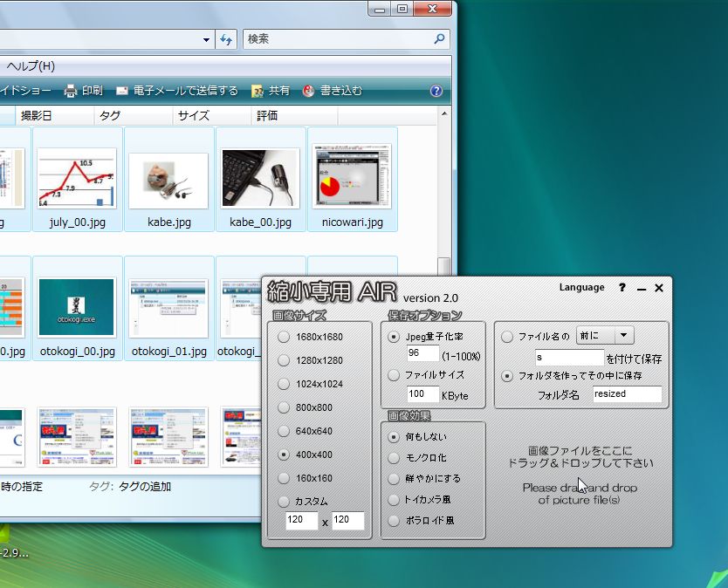Select モノクロ化 image effect
Image resolution: width=728 pixels, height=588 pixels.
pyautogui.click(x=394, y=458)
